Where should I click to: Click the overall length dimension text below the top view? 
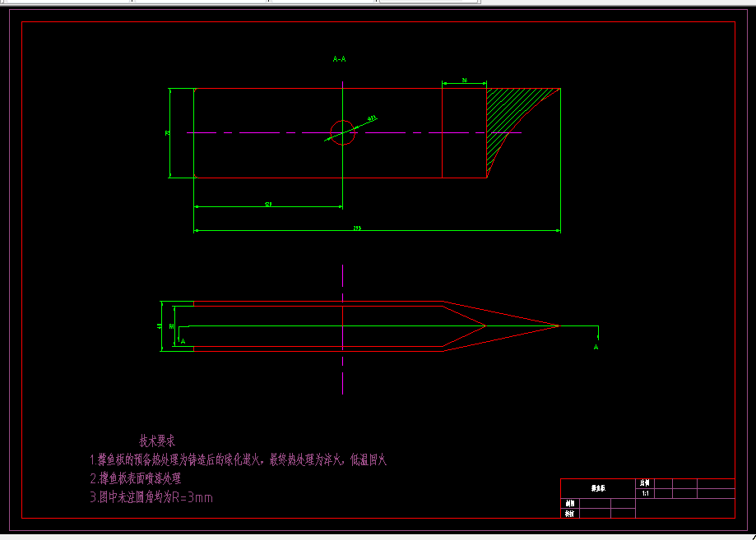[x=357, y=228]
